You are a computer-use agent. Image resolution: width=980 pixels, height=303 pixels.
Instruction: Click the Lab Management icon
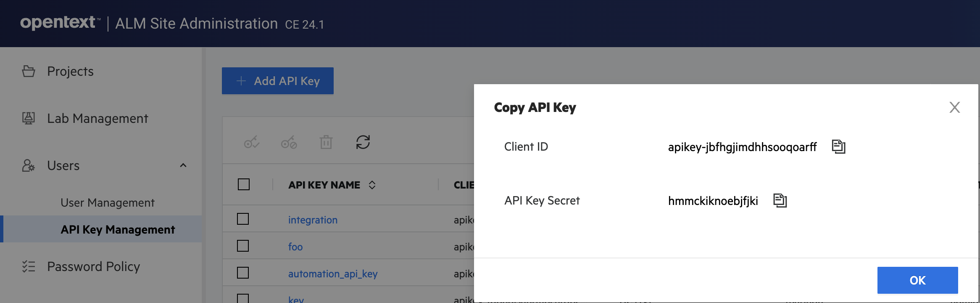point(29,118)
